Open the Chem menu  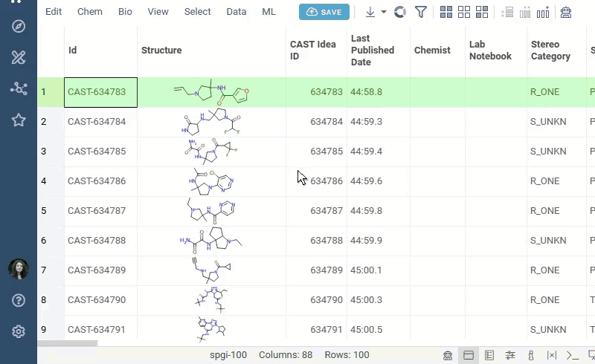tap(90, 12)
